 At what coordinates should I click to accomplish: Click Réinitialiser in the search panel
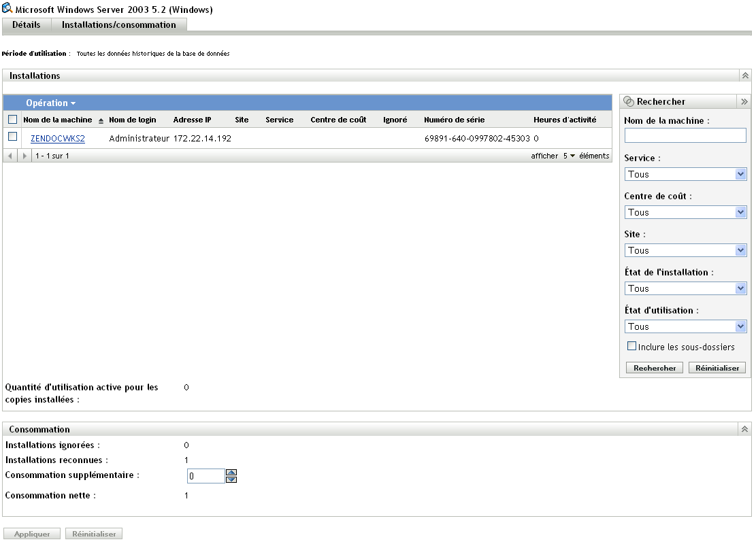[x=717, y=368]
